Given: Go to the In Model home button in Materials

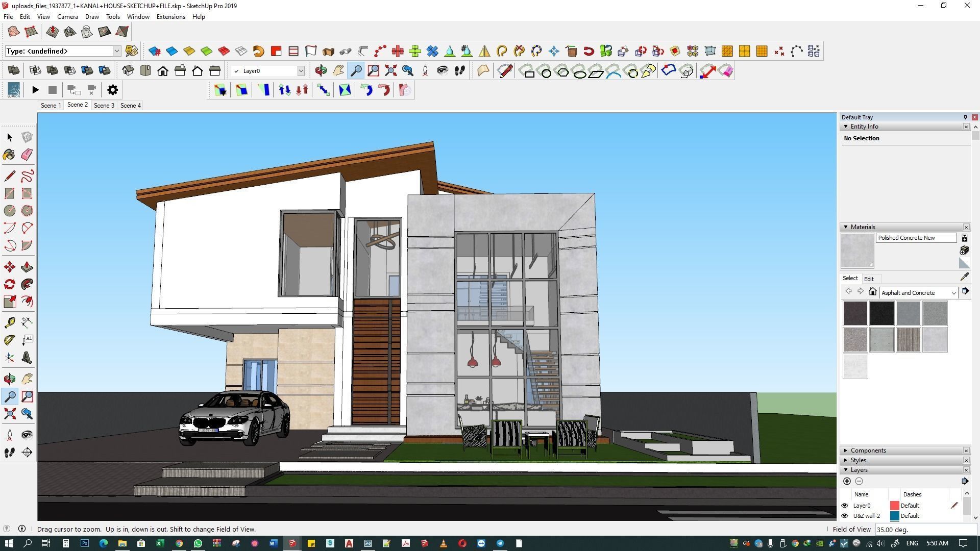Looking at the screenshot, I should (873, 292).
